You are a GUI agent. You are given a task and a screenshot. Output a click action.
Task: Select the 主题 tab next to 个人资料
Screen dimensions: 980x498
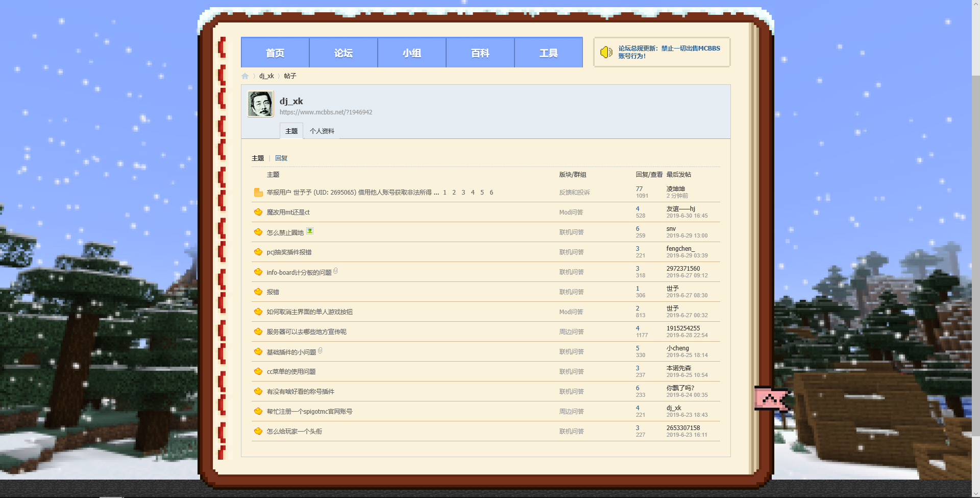[291, 131]
